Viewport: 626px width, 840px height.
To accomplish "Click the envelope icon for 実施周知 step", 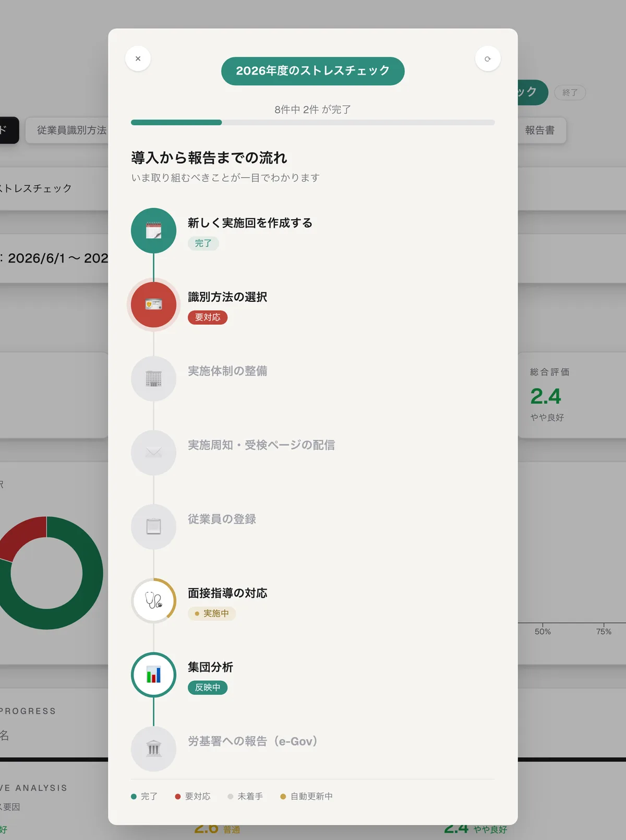I will pos(153,453).
